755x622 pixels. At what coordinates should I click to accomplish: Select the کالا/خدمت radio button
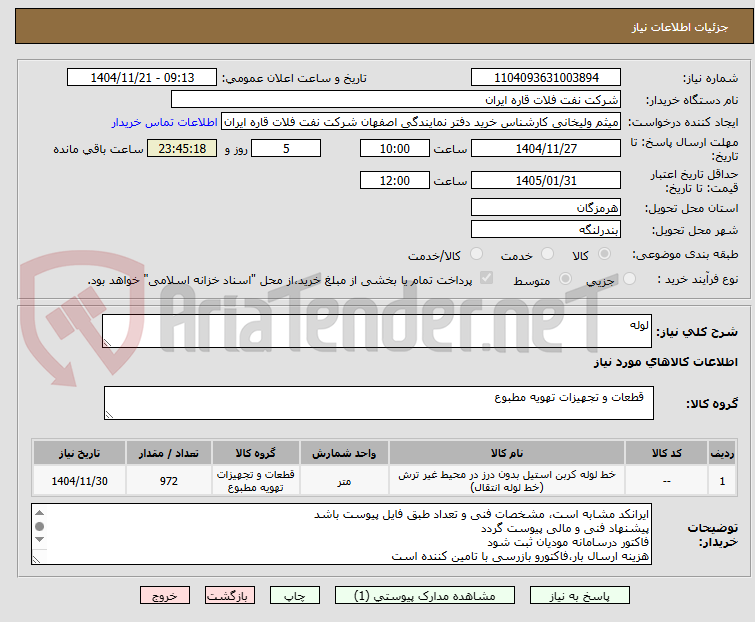coord(476,254)
